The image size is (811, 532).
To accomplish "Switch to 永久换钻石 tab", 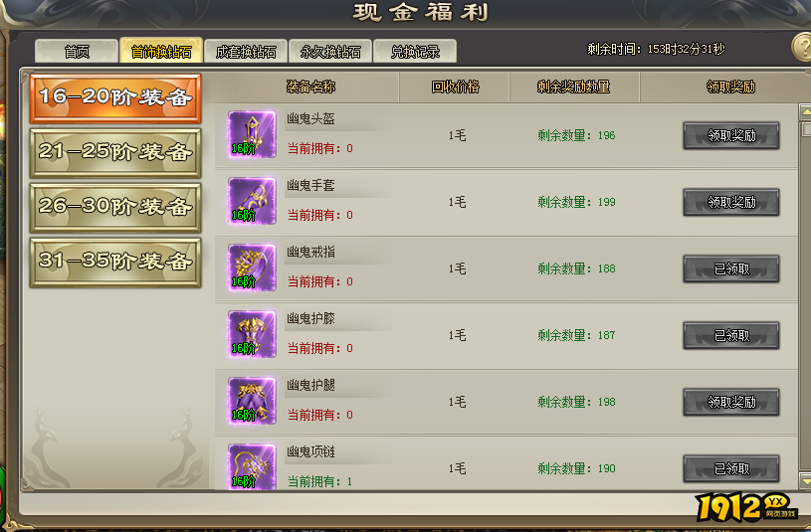I will pyautogui.click(x=330, y=52).
